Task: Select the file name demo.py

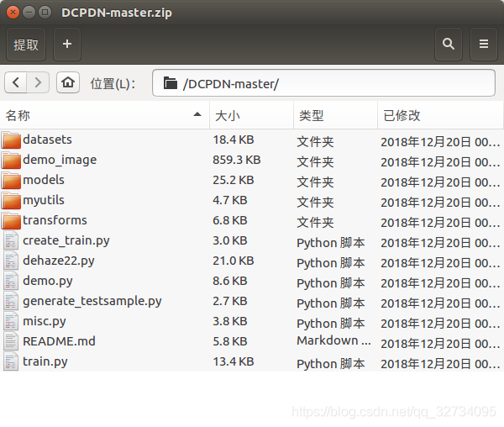Action: pyautogui.click(x=48, y=282)
